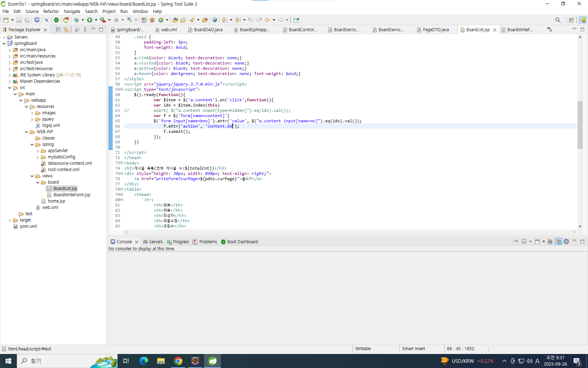Open the New file dropdown arrow
Image resolution: width=588 pixels, height=368 pixels.
[x=13, y=20]
